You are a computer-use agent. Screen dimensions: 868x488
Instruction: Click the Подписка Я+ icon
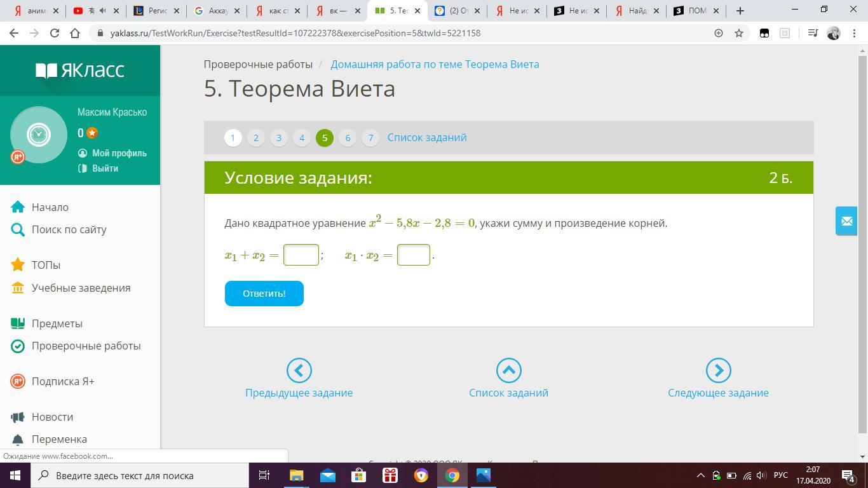point(18,381)
